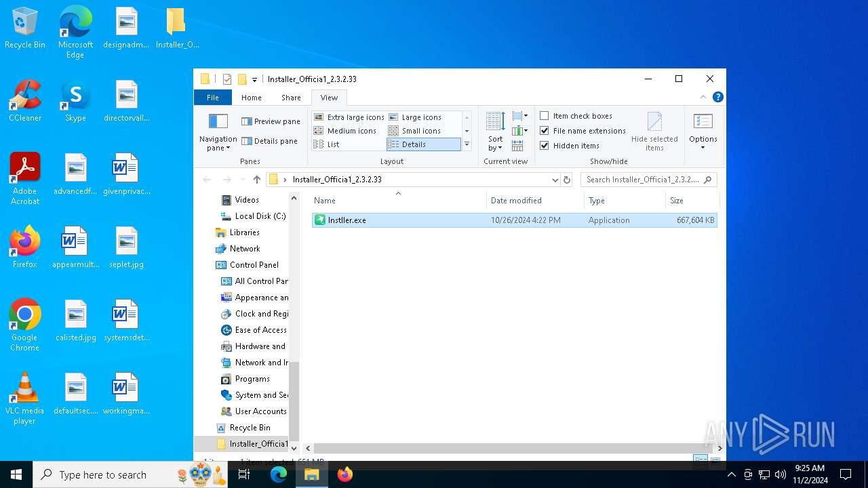Toggle the Preview pane
Image resolution: width=868 pixels, height=488 pixels.
271,121
